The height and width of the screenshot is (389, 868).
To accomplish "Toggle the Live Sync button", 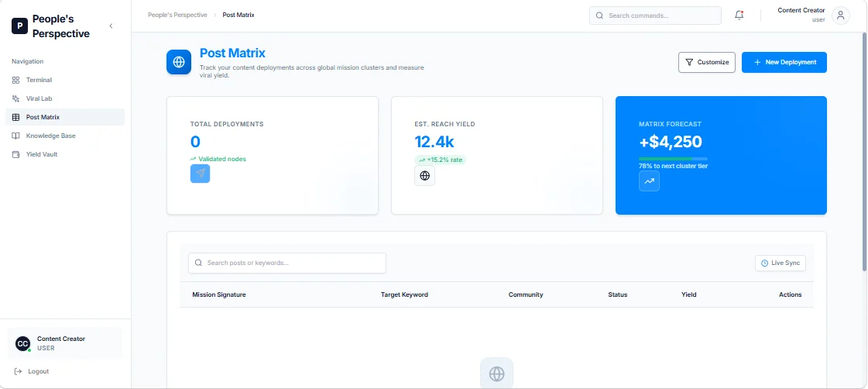I will coord(780,263).
